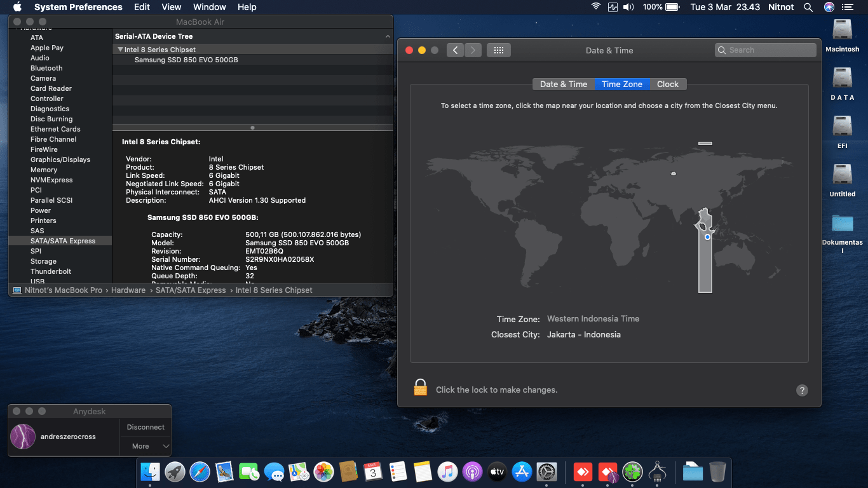Switch to the Clock tab
Screen dimensions: 868x488
click(668, 84)
